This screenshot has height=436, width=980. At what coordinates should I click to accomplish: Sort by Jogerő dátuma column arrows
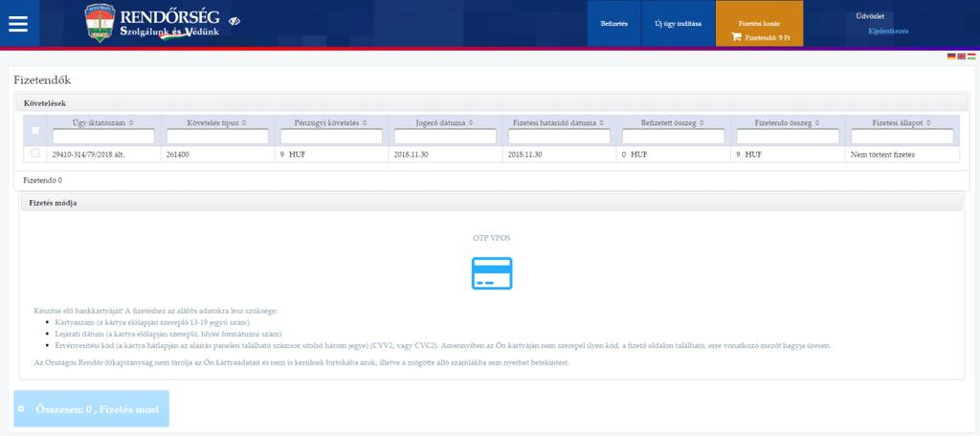coord(471,123)
